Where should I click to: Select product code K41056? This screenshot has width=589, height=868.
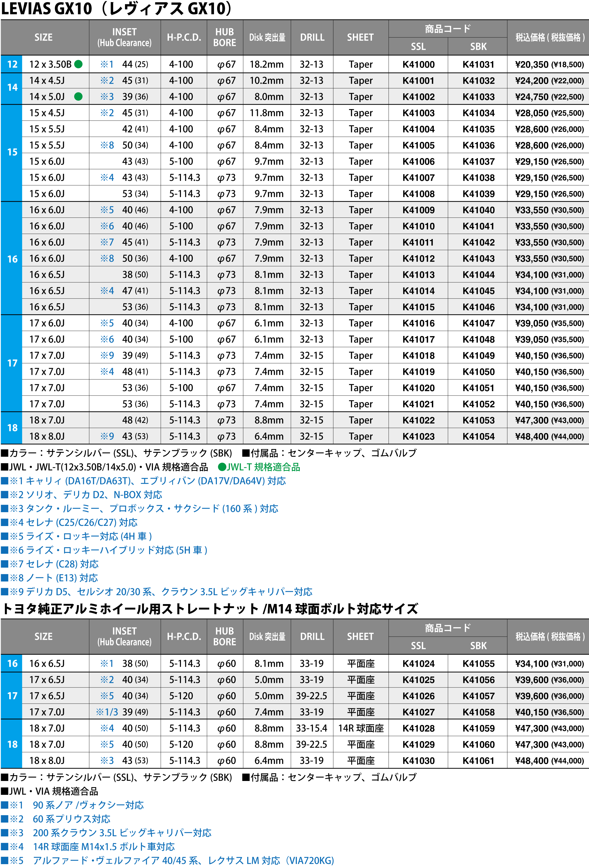coord(479,680)
